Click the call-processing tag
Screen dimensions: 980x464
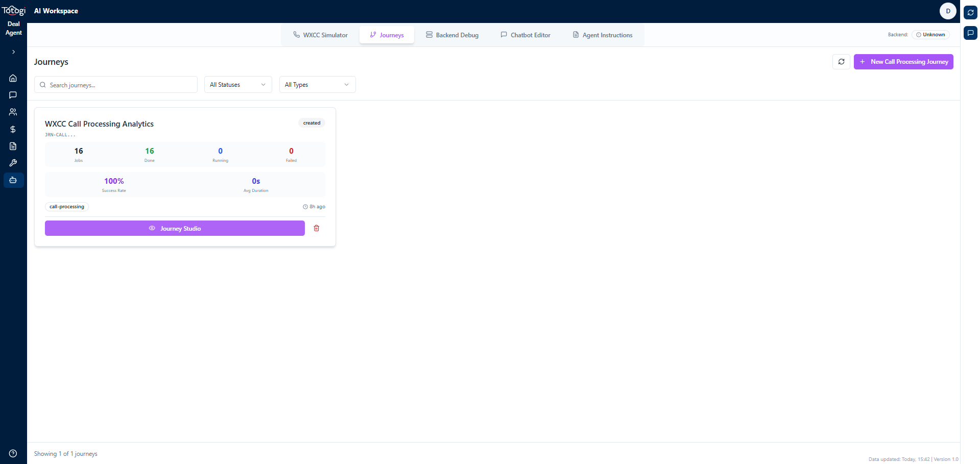[67, 207]
